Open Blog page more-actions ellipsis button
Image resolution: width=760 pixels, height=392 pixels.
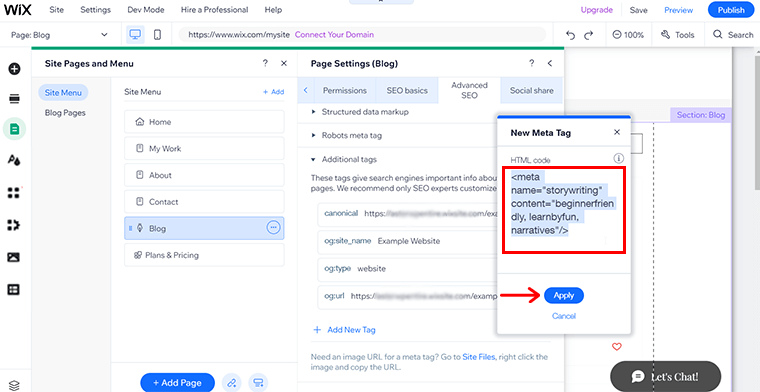point(273,228)
